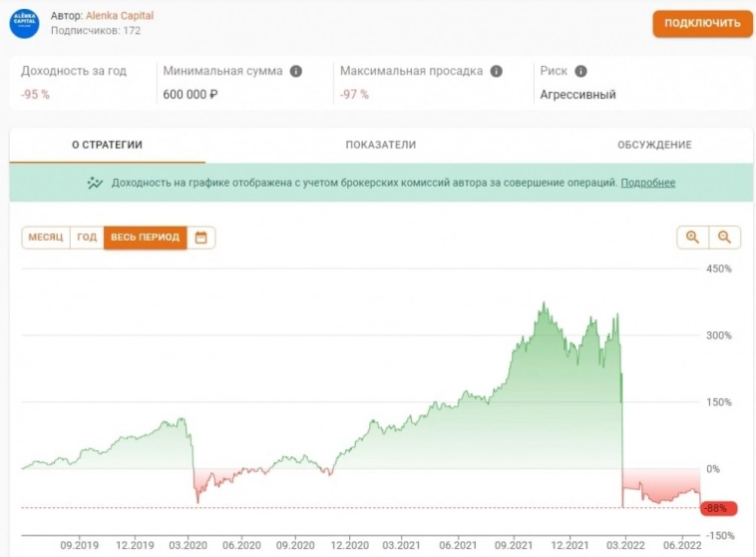Screen dimensions: 756x557
Task: Switch to the ПОКАЗАТЕЛИ tab
Action: [x=381, y=145]
